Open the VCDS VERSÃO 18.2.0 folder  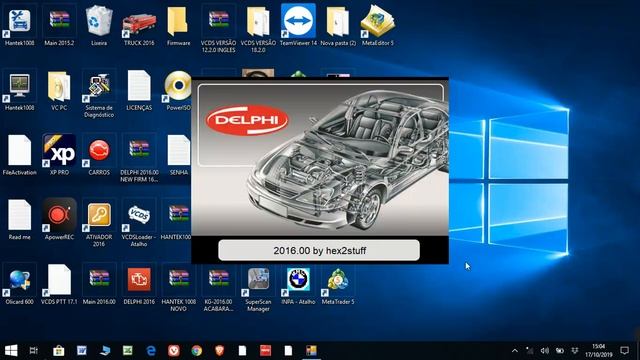click(258, 29)
